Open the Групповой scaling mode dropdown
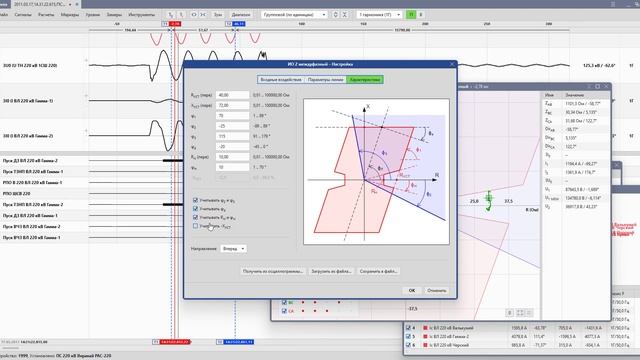The image size is (640, 360). (294, 15)
